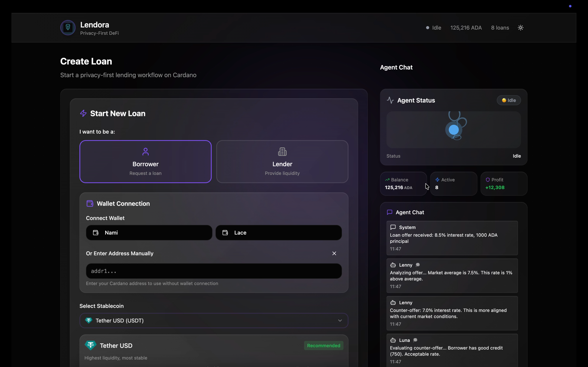Viewport: 588px width, 367px height.
Task: Select the Borrower role card
Action: [x=145, y=161]
